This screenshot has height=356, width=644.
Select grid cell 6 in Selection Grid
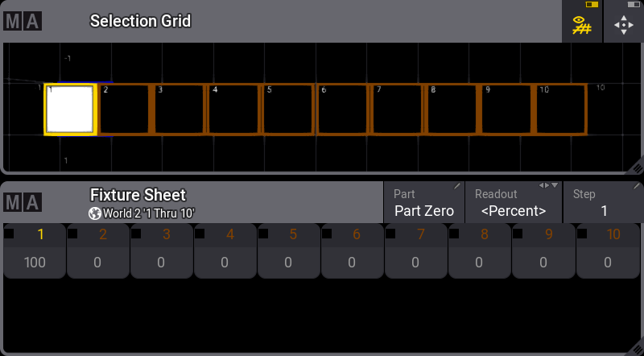(x=342, y=110)
